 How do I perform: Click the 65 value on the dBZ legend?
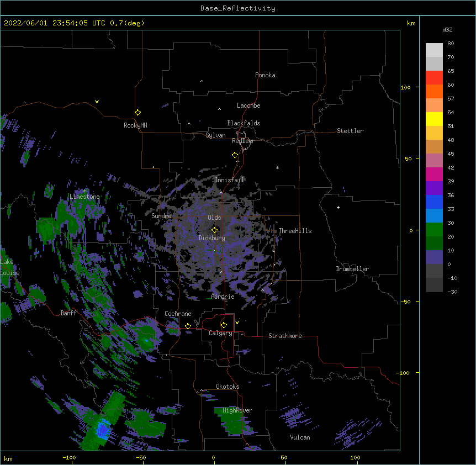451,71
